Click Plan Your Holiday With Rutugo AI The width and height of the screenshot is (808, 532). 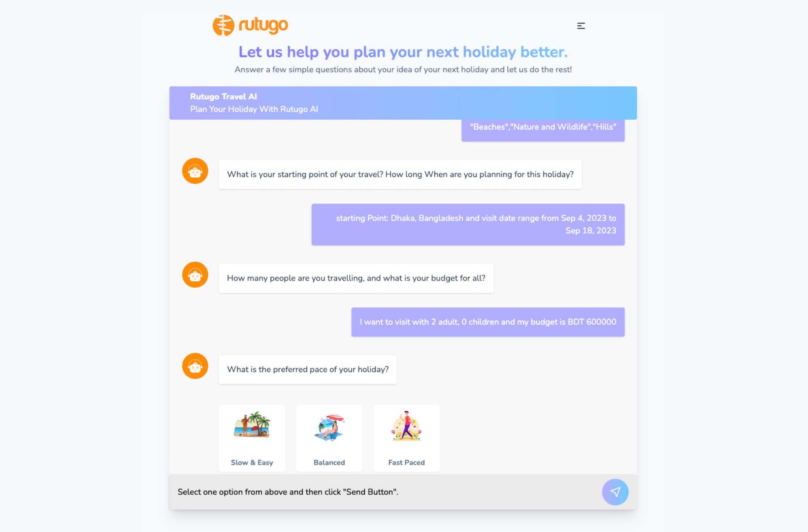click(254, 109)
